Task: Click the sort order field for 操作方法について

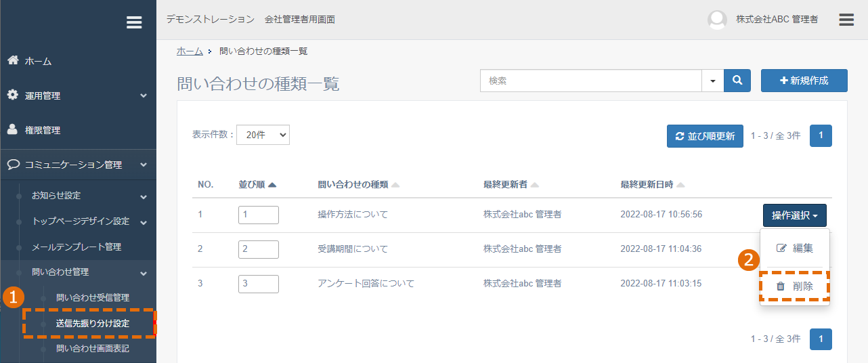Action: point(259,215)
